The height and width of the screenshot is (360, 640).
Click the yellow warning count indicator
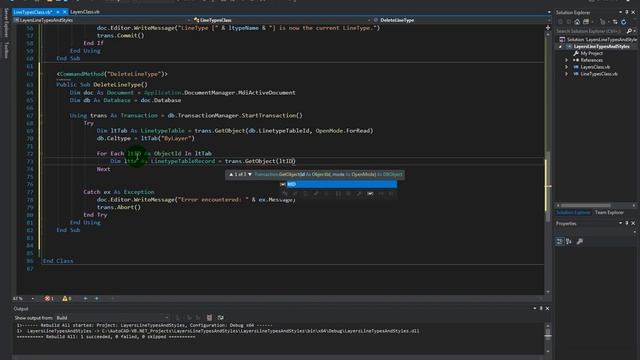pyautogui.click(x=67, y=298)
